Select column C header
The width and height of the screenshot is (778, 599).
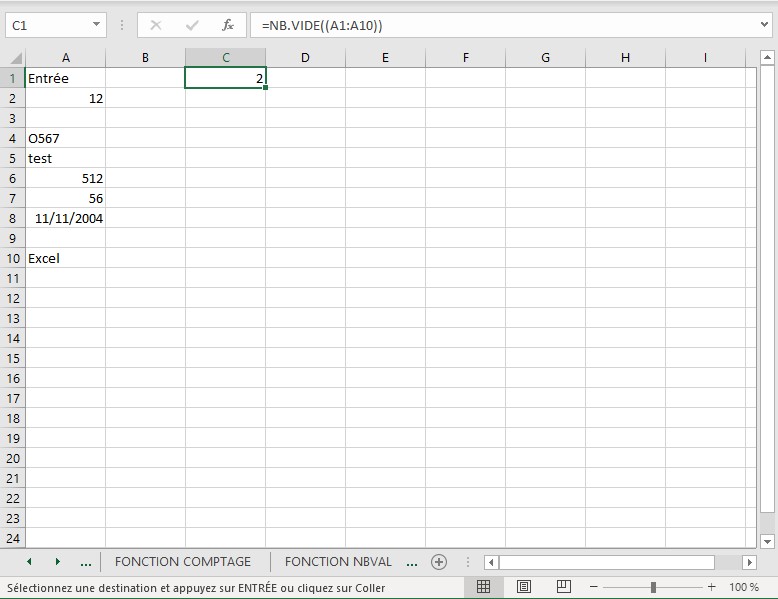point(226,58)
